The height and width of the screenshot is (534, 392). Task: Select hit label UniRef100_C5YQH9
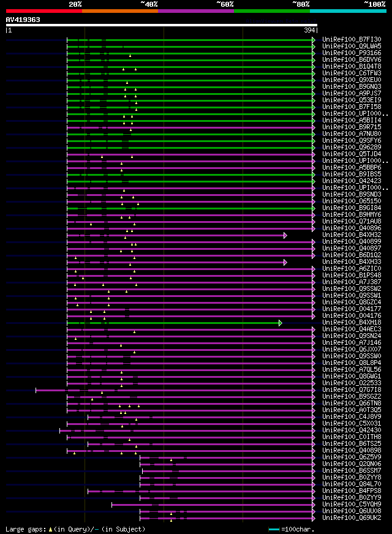point(352,505)
